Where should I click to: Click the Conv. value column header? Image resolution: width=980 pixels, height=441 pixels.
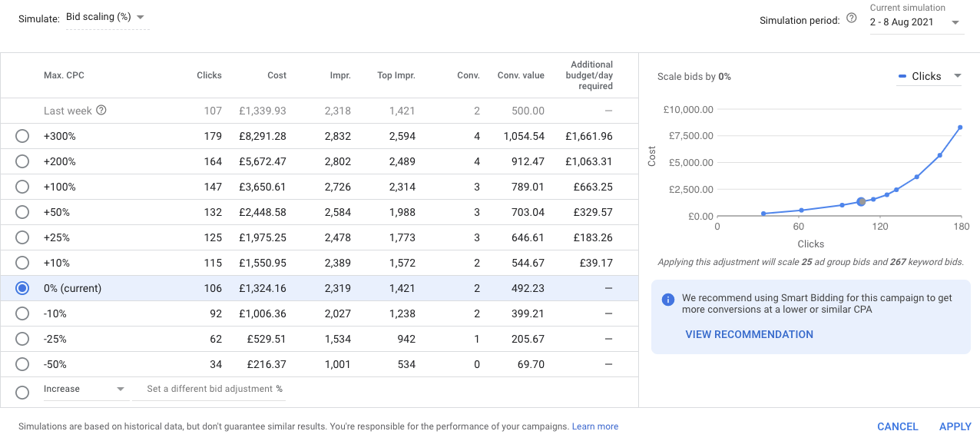tap(521, 75)
